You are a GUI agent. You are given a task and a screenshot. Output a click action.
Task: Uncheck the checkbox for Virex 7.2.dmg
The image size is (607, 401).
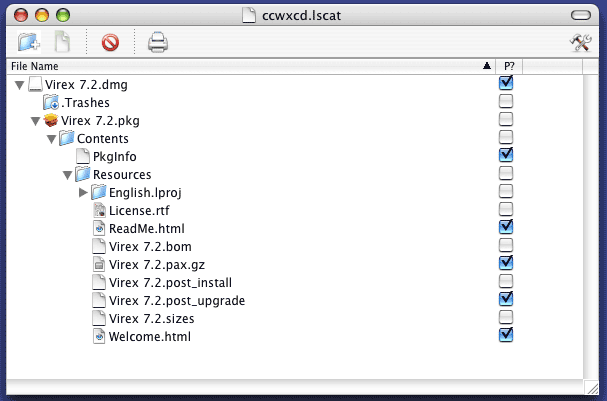506,84
